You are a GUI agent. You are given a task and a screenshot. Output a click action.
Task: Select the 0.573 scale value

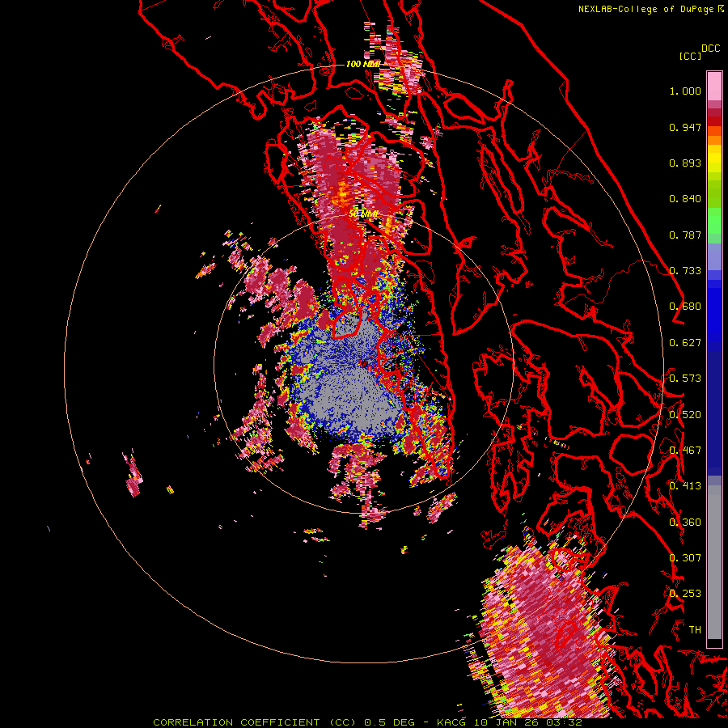pos(685,379)
